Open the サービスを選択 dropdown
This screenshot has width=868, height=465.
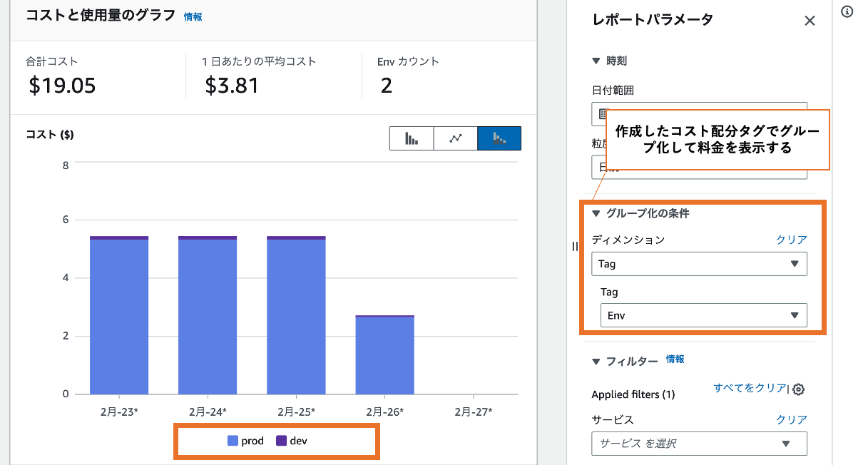click(699, 444)
